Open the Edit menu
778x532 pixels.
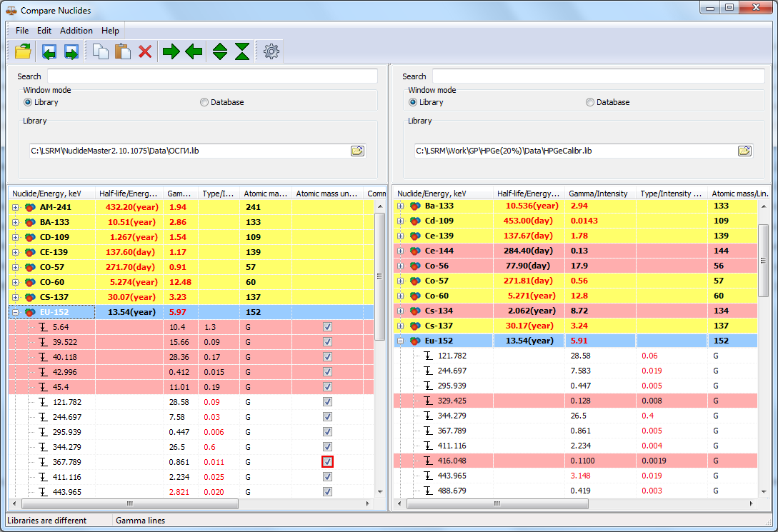pos(44,31)
